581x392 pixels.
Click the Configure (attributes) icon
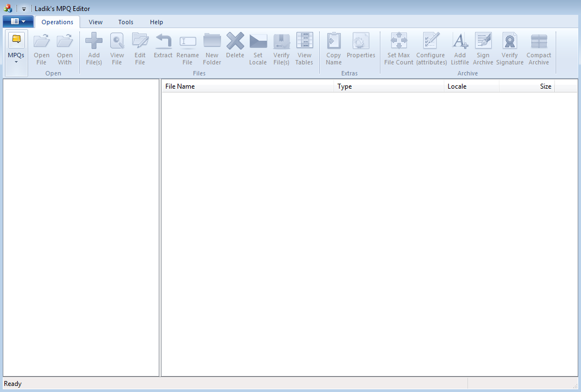[431, 41]
